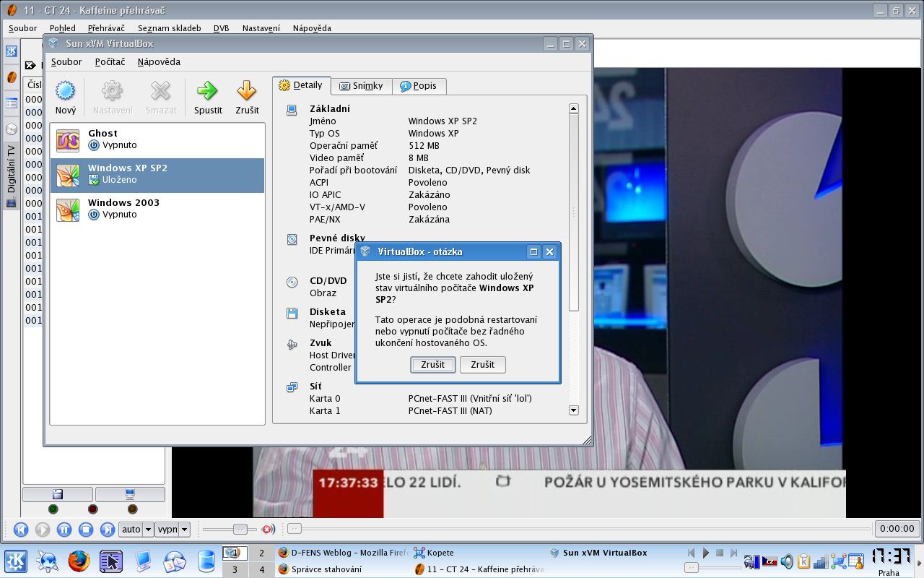
Task: Select the Windows XP SP2 machine entry
Action: tap(157, 175)
